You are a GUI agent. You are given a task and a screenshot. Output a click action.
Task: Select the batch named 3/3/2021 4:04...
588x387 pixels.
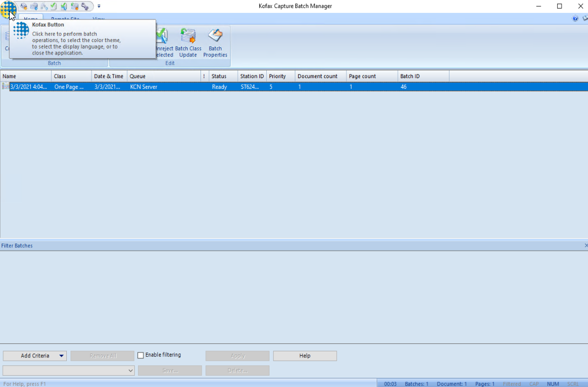[x=29, y=87]
